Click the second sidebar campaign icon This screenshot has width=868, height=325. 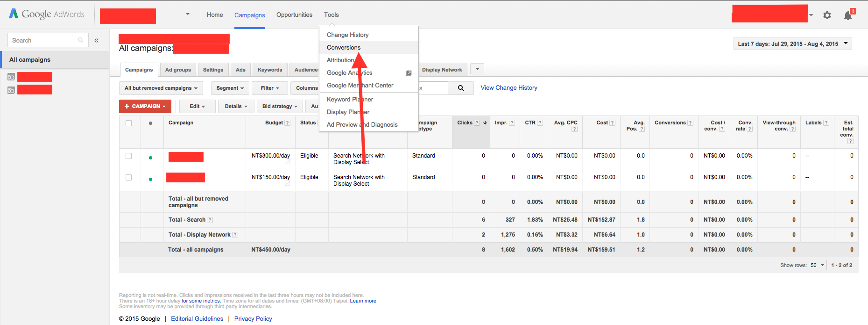click(x=11, y=90)
